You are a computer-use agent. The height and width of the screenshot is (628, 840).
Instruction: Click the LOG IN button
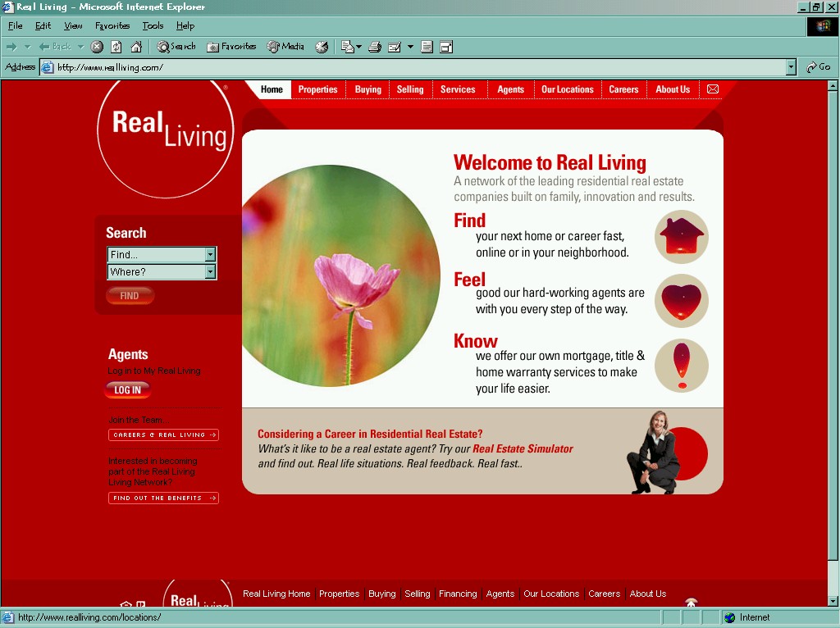(128, 389)
